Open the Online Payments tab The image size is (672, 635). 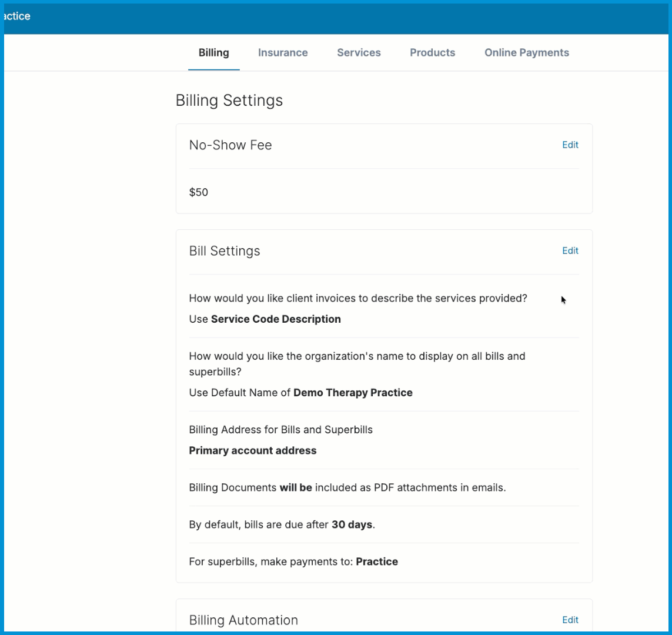pyautogui.click(x=527, y=53)
